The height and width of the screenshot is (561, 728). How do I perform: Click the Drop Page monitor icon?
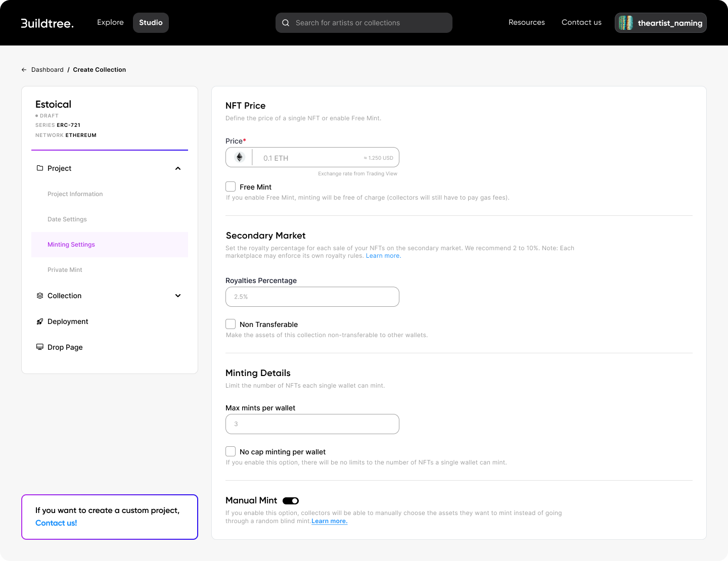click(x=40, y=347)
